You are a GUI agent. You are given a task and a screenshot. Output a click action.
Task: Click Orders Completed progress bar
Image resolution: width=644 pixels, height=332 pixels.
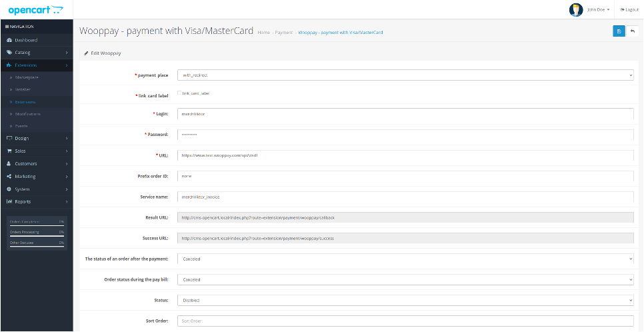click(37, 225)
